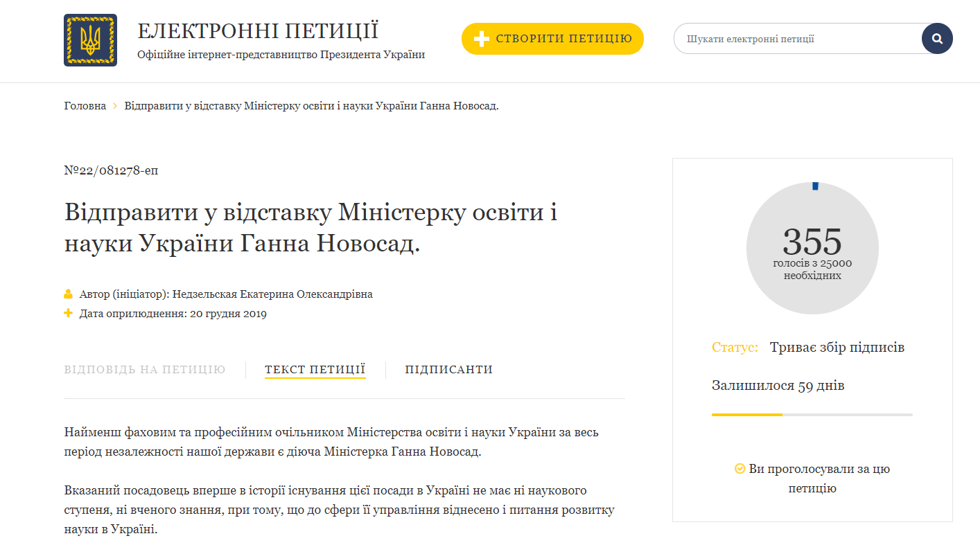Click the petition title heading about Ганна Новосад
This screenshot has height=545, width=980.
[310, 229]
